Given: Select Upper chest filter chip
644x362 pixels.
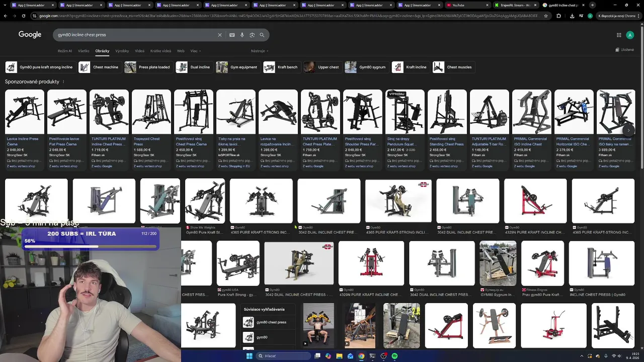Looking at the screenshot, I should (x=323, y=67).
